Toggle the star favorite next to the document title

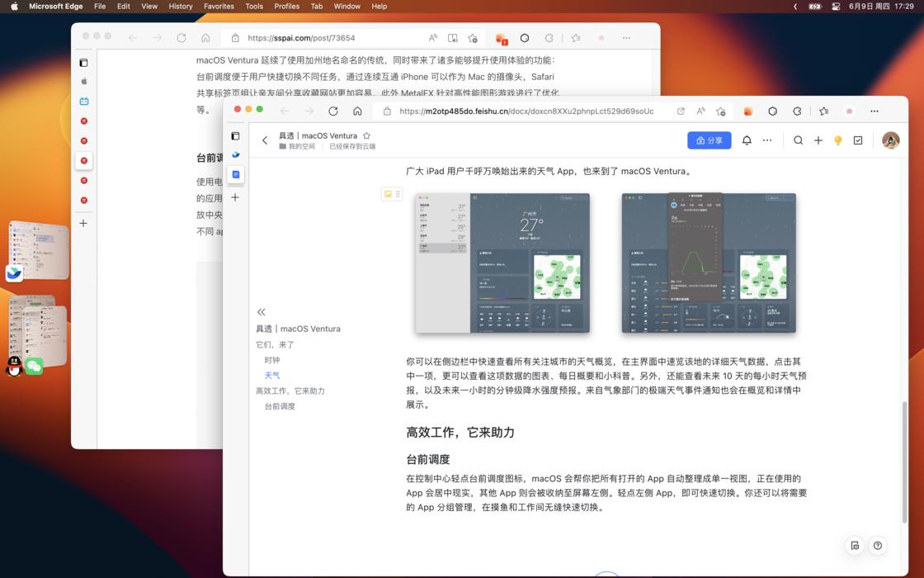click(368, 135)
